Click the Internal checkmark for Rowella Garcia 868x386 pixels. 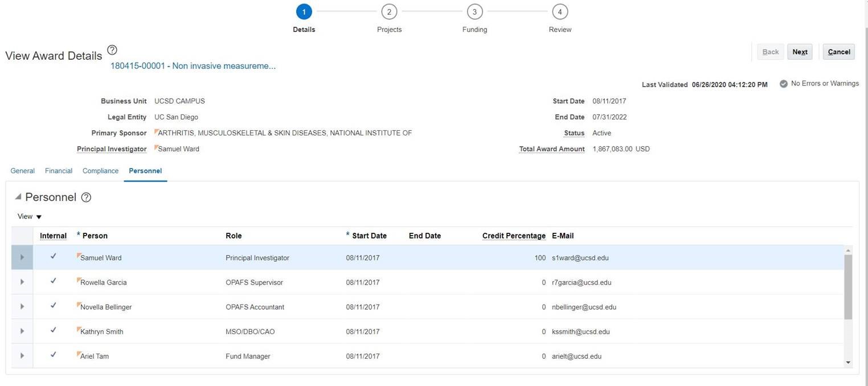pyautogui.click(x=53, y=281)
